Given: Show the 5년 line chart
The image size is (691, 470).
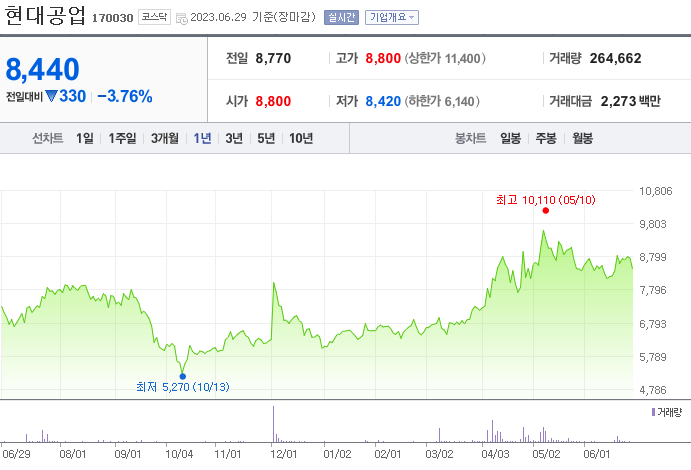Looking at the screenshot, I should pos(266,138).
